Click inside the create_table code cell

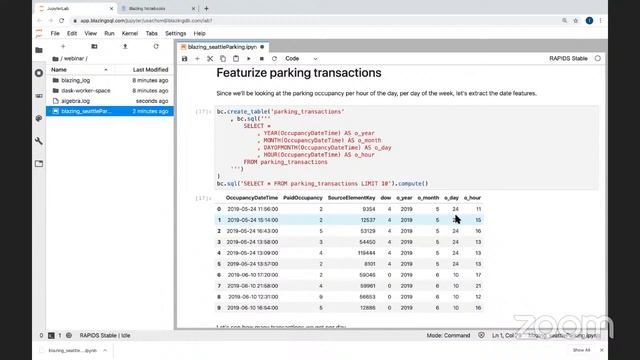click(407, 147)
